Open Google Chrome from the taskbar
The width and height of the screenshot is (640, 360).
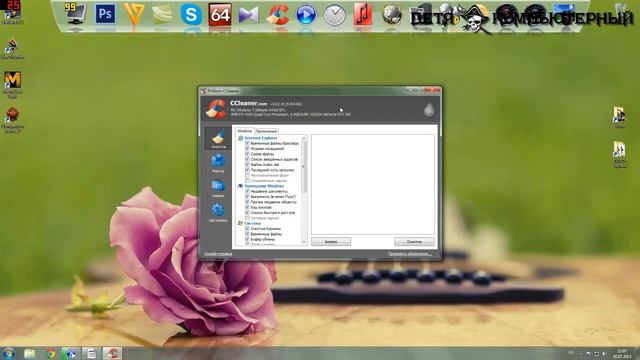click(x=51, y=353)
